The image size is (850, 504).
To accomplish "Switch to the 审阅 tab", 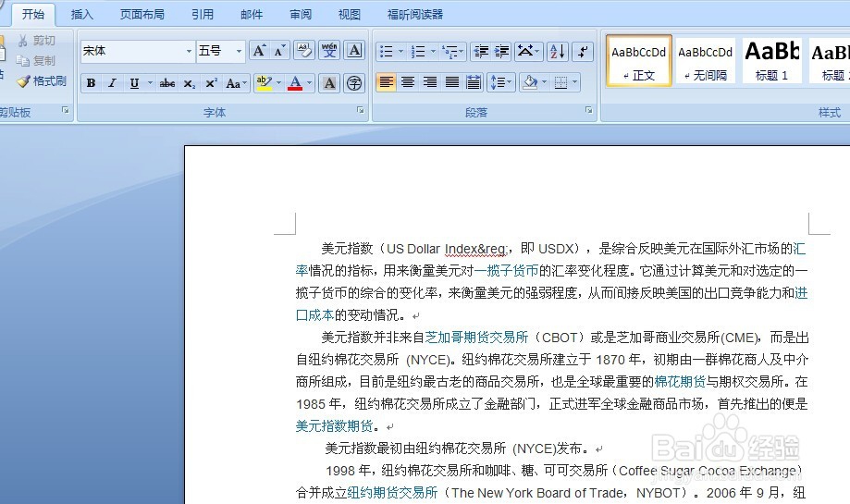I will (x=301, y=15).
